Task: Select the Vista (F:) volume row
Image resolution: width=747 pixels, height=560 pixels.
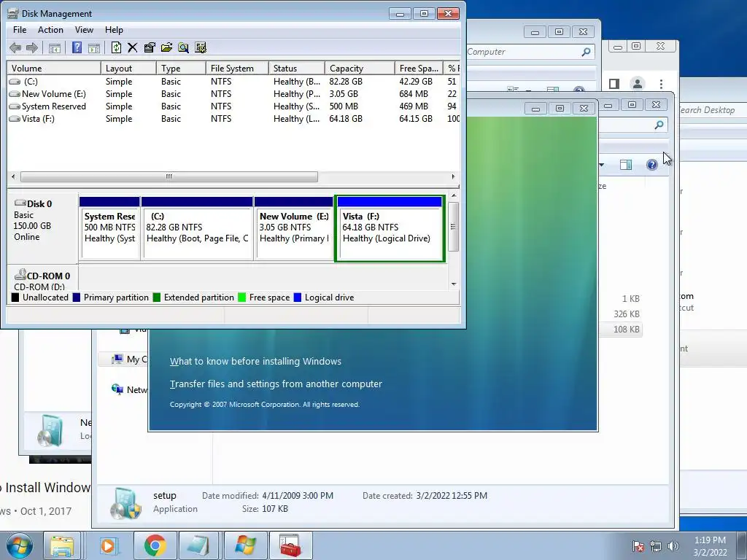Action: pos(233,119)
